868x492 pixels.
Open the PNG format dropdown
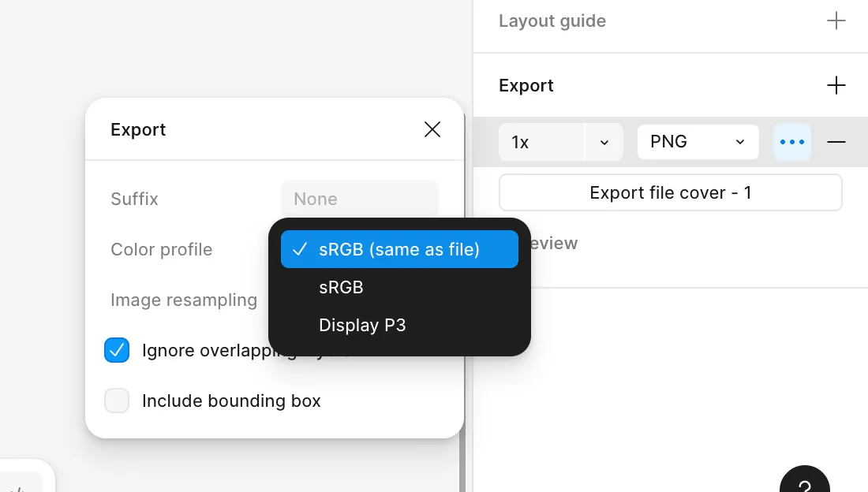(698, 142)
